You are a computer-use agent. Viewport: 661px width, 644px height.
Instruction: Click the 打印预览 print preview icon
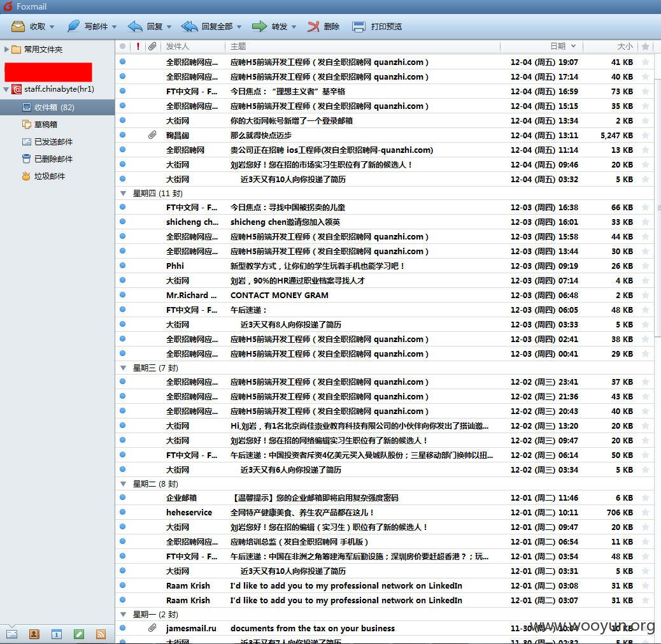[x=359, y=27]
